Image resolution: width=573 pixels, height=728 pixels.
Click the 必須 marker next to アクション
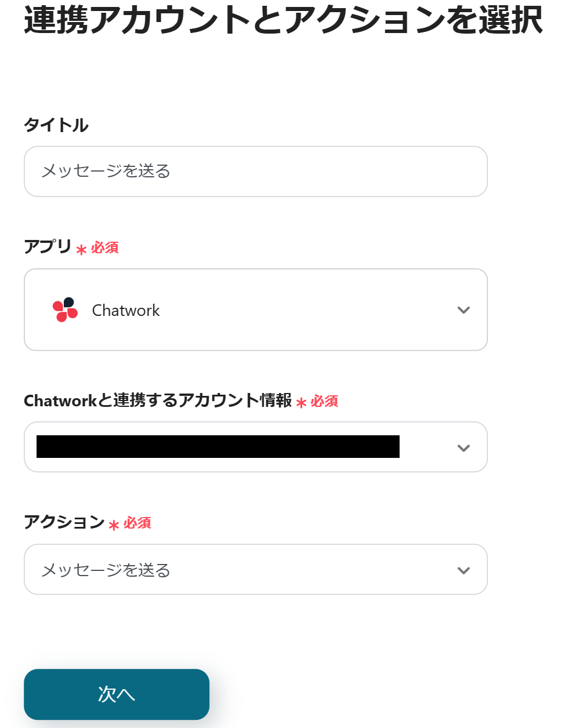tap(137, 523)
